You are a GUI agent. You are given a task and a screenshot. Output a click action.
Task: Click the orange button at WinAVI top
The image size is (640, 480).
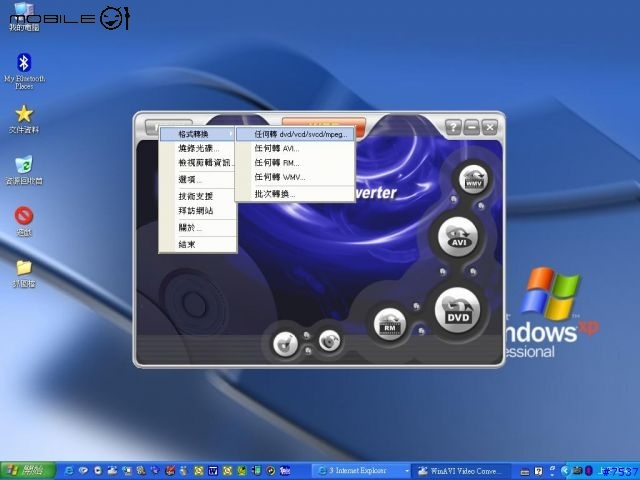click(324, 123)
